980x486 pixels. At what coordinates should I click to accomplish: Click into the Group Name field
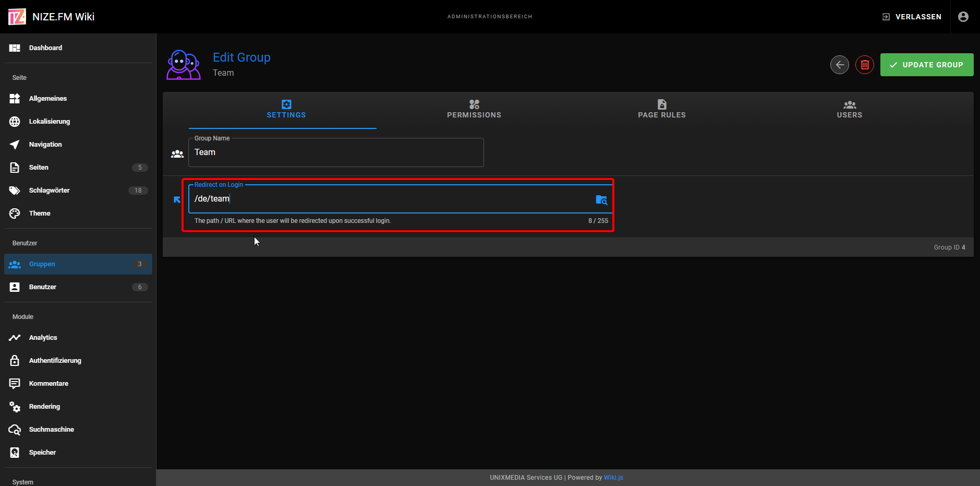(335, 153)
